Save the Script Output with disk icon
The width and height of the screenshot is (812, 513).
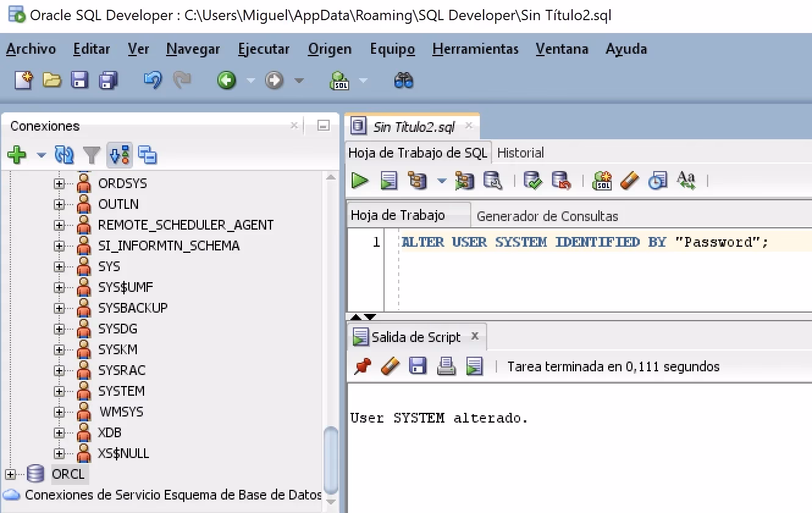pyautogui.click(x=418, y=366)
